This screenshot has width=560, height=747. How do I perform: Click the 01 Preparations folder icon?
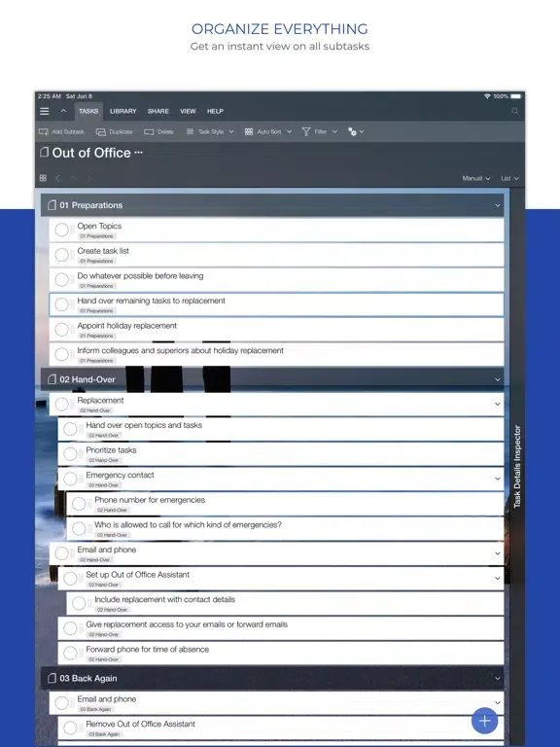coord(52,205)
